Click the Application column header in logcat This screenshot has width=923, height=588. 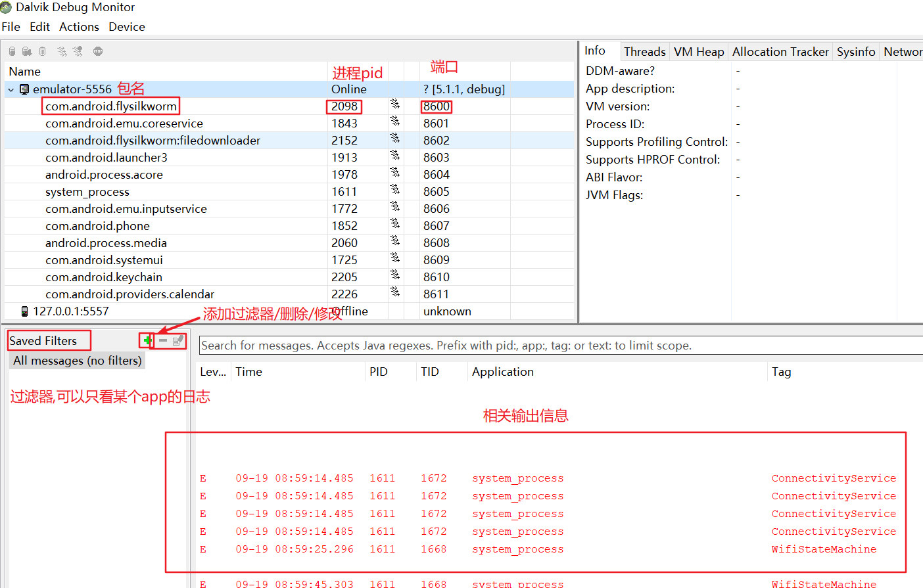pos(618,372)
